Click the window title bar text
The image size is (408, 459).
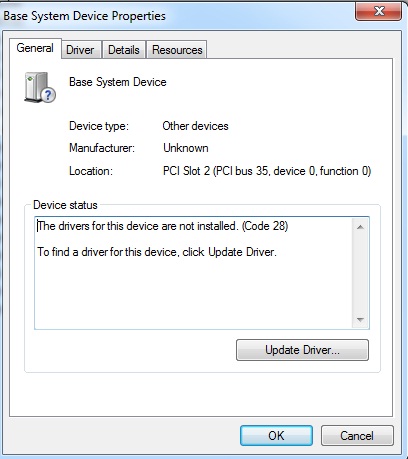(x=84, y=16)
